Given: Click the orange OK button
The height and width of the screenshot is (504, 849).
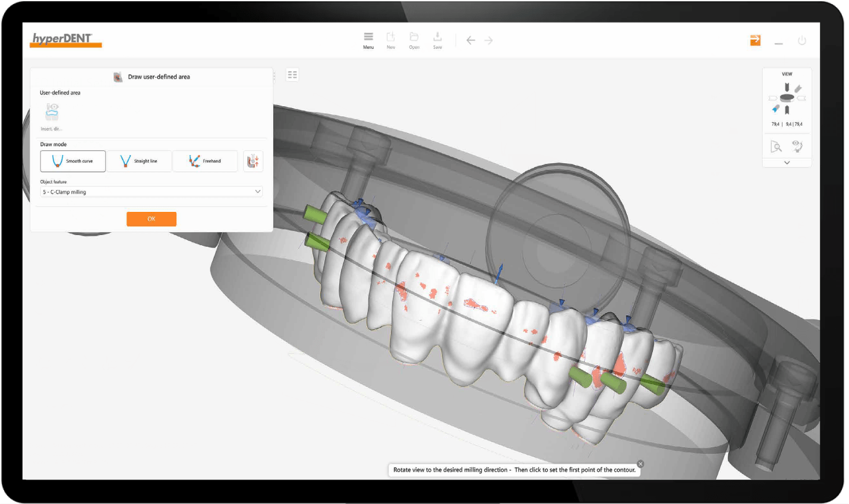Looking at the screenshot, I should [x=151, y=219].
